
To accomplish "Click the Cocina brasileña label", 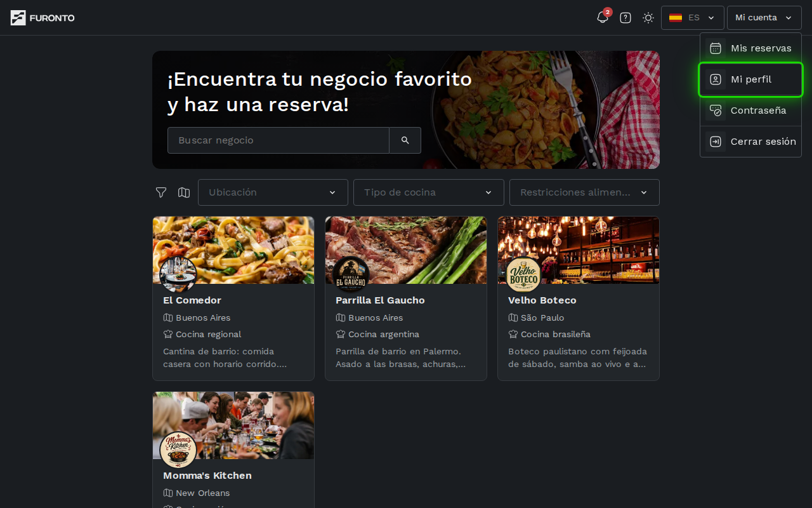I will [556, 334].
